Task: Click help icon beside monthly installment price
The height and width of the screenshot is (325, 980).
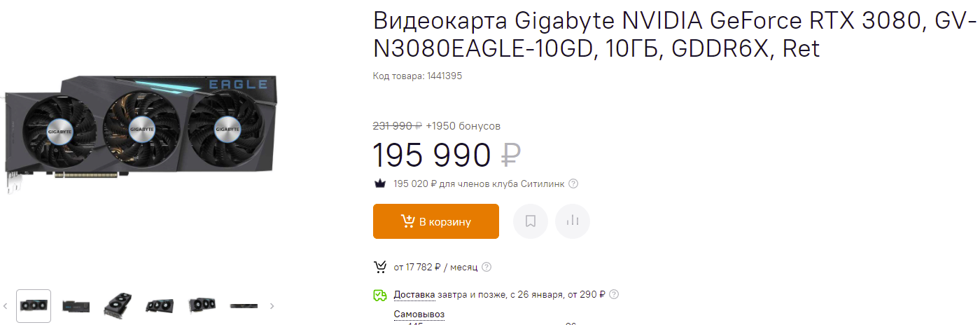Action: [x=486, y=267]
